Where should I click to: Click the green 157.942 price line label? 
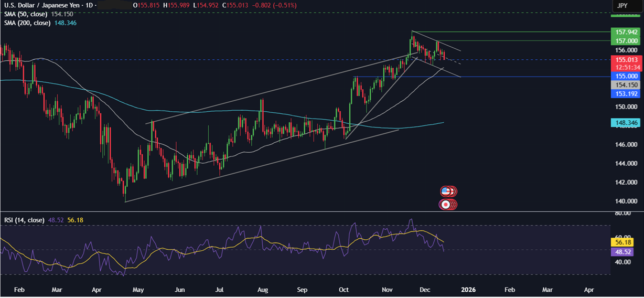tap(627, 32)
